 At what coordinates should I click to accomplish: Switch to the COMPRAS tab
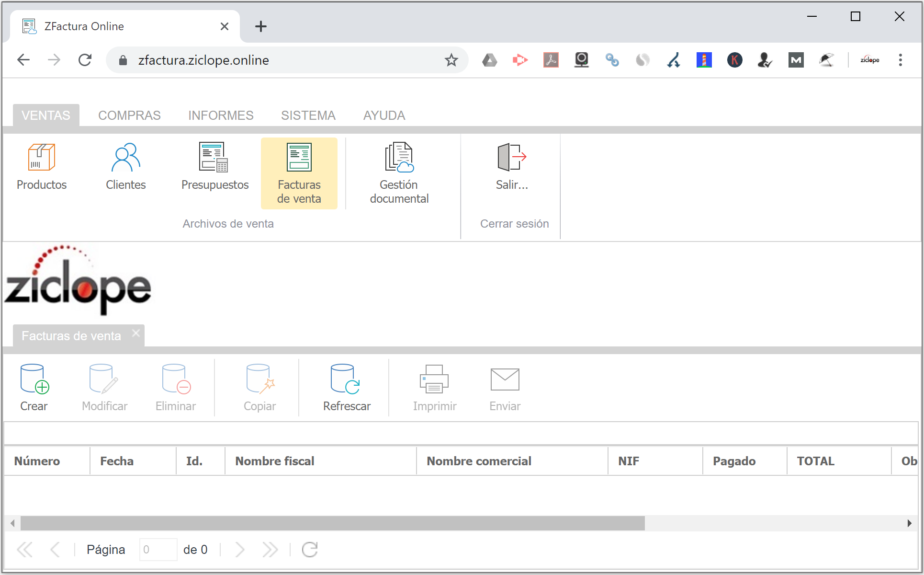tap(129, 115)
